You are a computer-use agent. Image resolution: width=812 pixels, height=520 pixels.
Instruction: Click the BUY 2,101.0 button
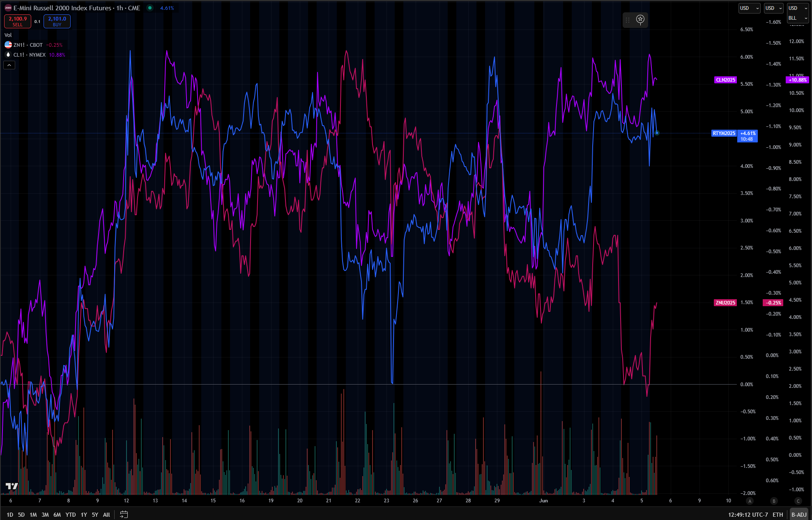pos(57,21)
